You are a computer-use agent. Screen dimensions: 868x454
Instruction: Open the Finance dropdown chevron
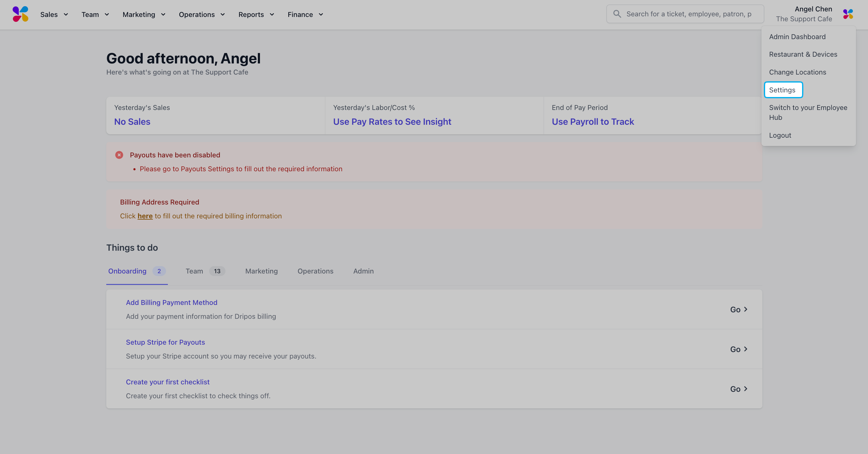[321, 14]
